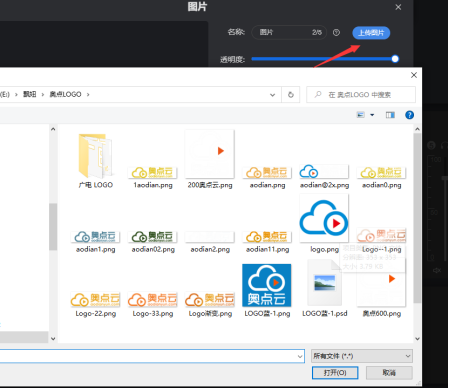Select the aodian@2x.png file
This screenshot has width=449, height=389.
(x=324, y=177)
